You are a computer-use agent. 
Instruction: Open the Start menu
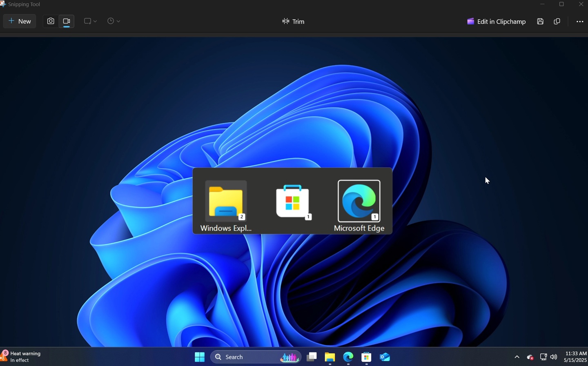pyautogui.click(x=200, y=357)
